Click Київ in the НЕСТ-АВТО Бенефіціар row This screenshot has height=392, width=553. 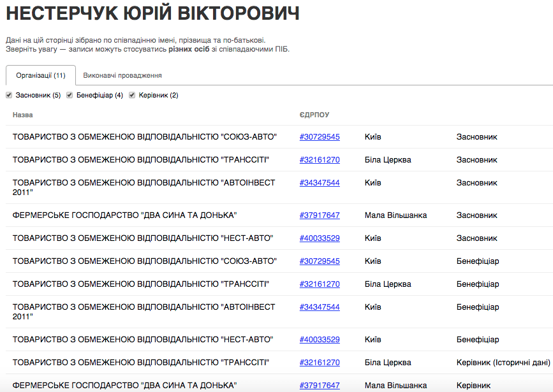(x=372, y=339)
